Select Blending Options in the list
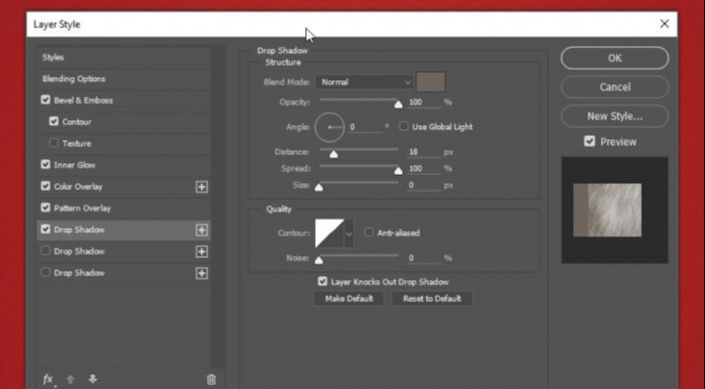705x389 pixels. 124,79
